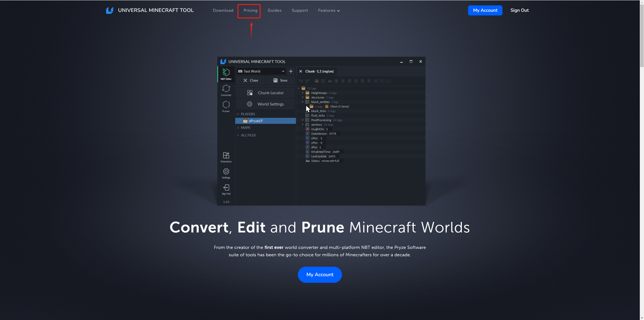Select the Test World dropdown
Screen dimensions: 644x320
tap(261, 71)
